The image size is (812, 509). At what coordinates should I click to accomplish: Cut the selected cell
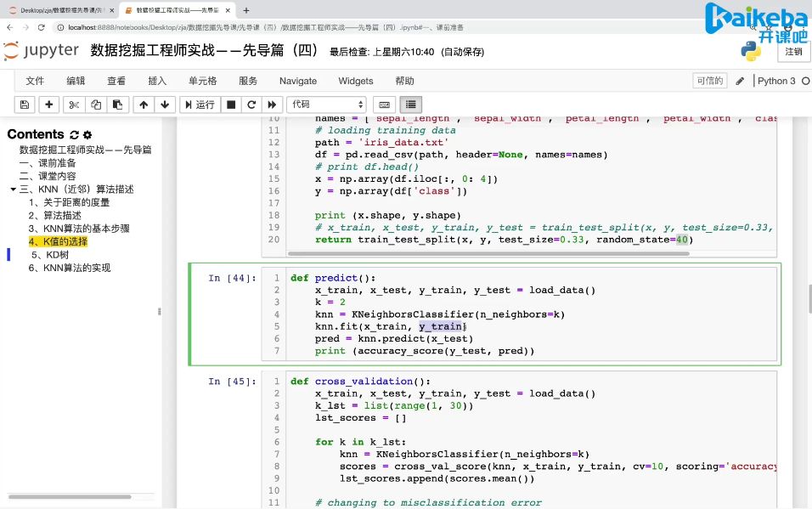click(x=74, y=104)
